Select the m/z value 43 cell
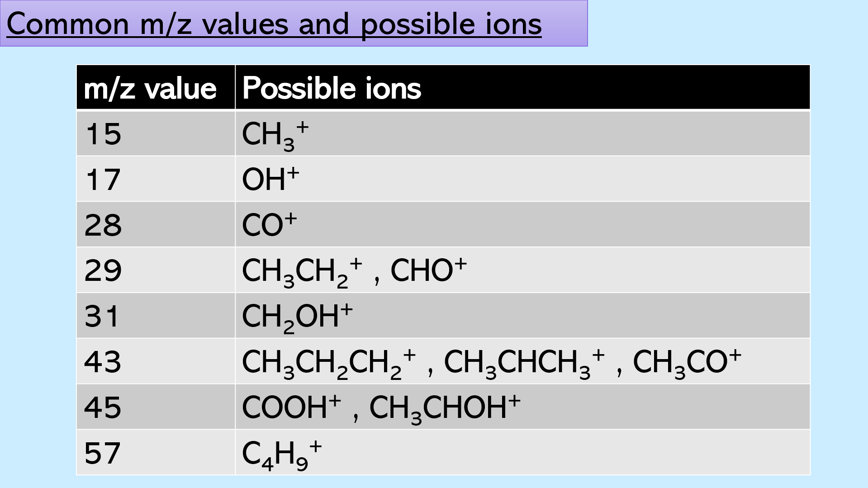The image size is (868, 488). point(156,361)
